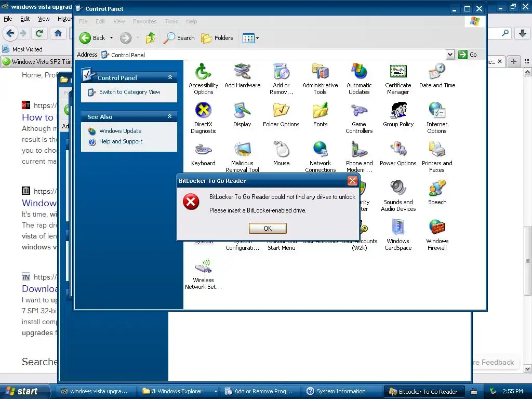The height and width of the screenshot is (399, 532).
Task: Click the browser downloads arrow icon
Action: pos(523,33)
